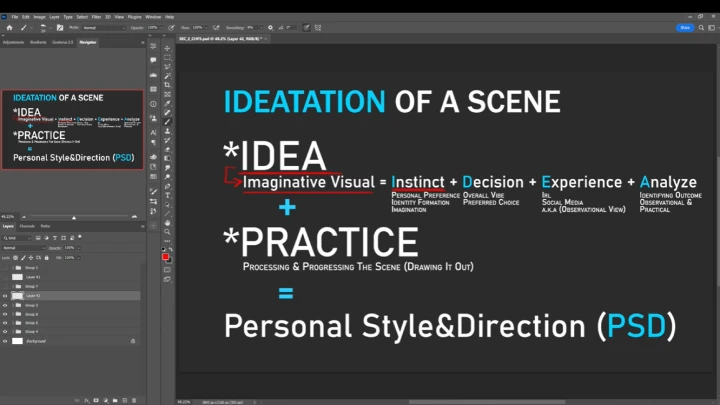Image resolution: width=720 pixels, height=405 pixels.
Task: Open the Window menu
Action: click(153, 17)
